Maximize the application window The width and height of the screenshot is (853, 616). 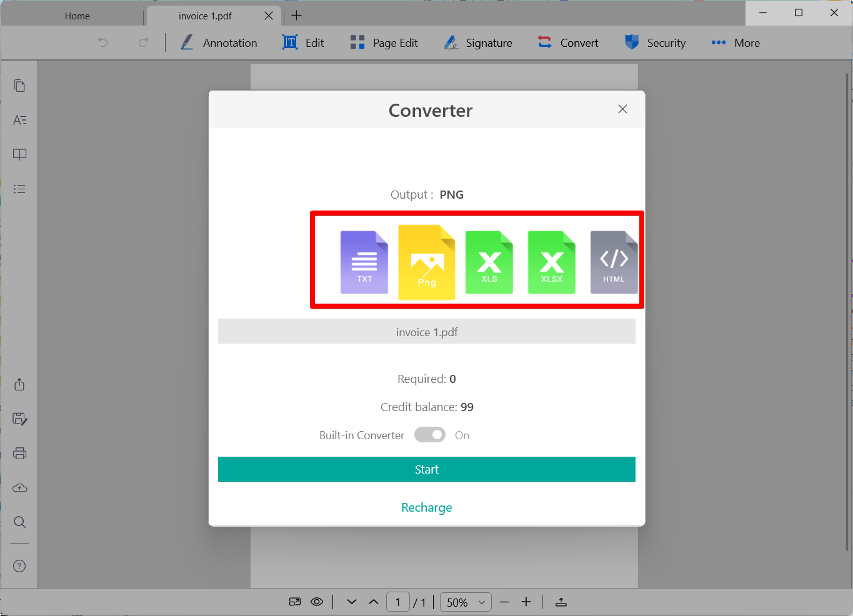[x=799, y=12]
